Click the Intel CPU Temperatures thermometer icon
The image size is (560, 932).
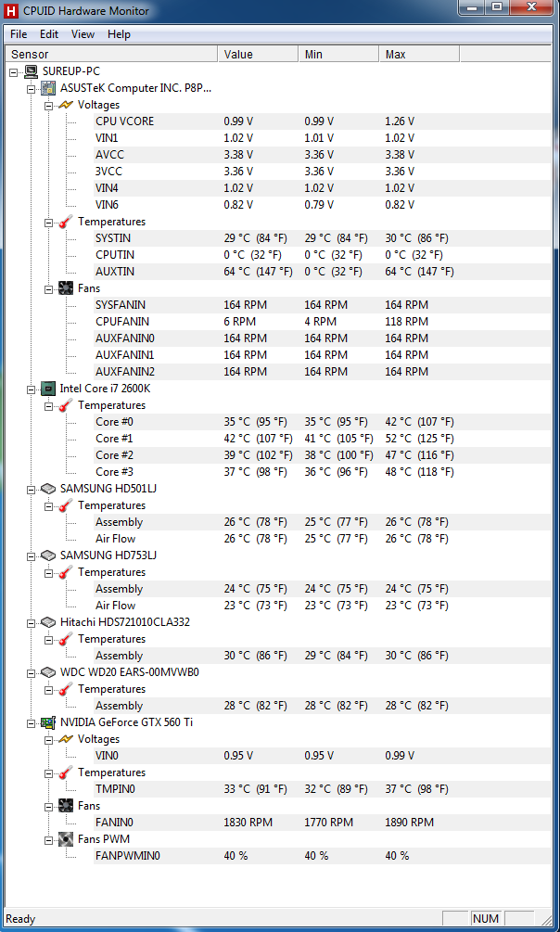click(66, 405)
